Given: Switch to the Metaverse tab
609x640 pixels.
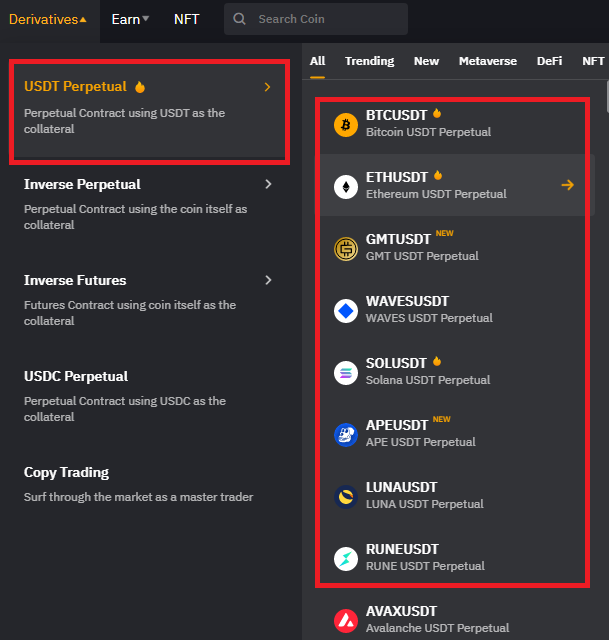Looking at the screenshot, I should click(488, 61).
